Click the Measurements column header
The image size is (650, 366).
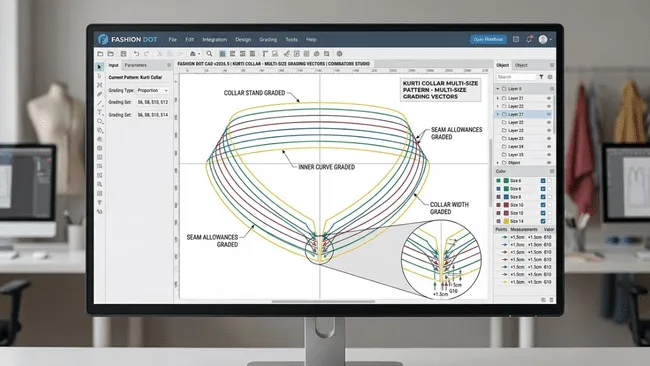click(x=524, y=229)
